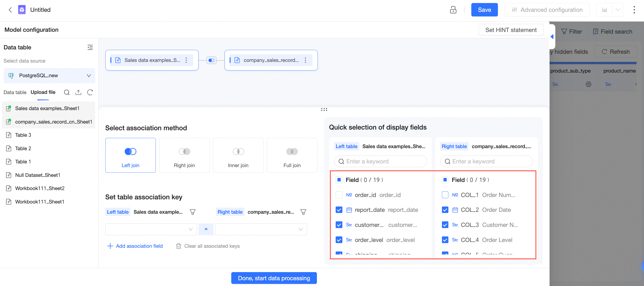
Task: Check the order_id field checkbox
Action: 339,195
